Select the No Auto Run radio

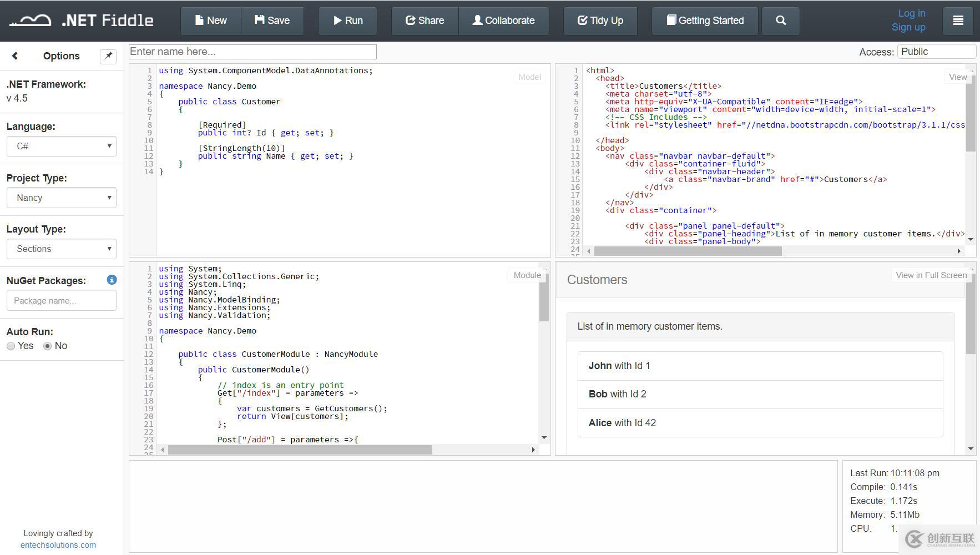click(x=48, y=346)
